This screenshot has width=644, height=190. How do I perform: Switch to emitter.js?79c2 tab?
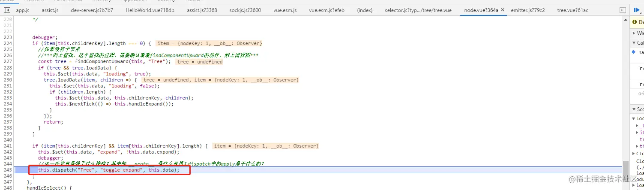click(528, 10)
